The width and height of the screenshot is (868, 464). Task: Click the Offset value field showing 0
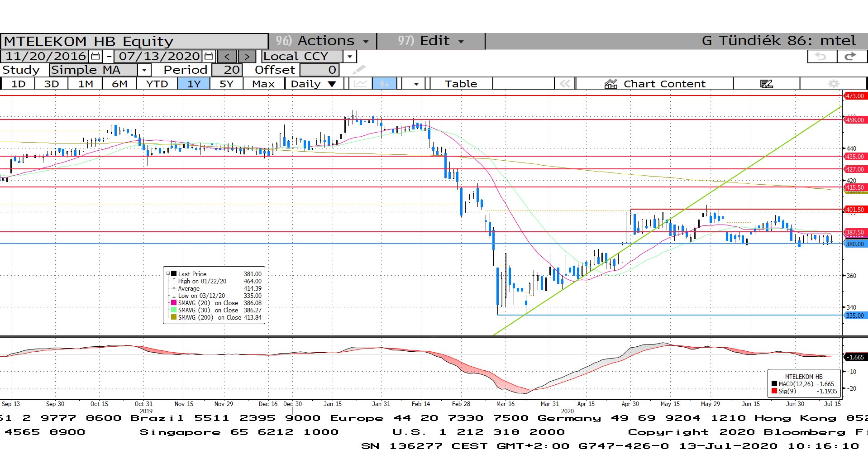pos(320,70)
